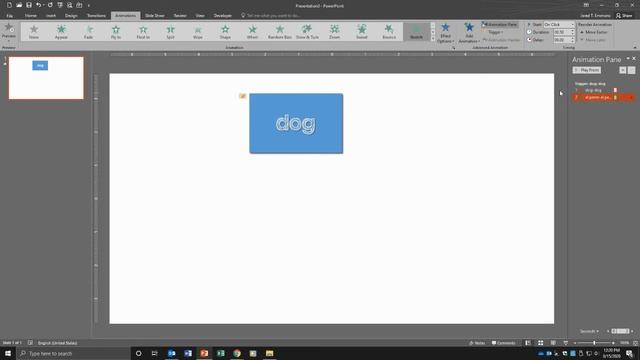
Task: Select the Wheel animation effect
Action: coord(253,32)
